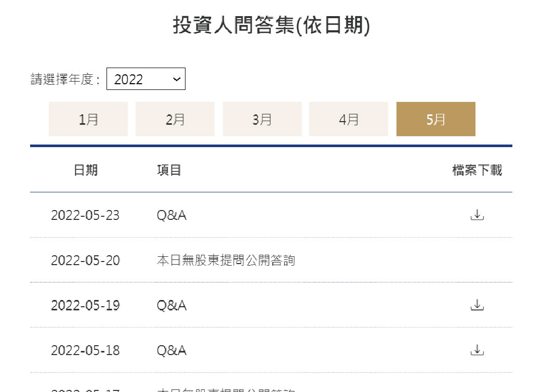543x392 pixels.
Task: Select the 2月 month tab
Action: [x=175, y=119]
